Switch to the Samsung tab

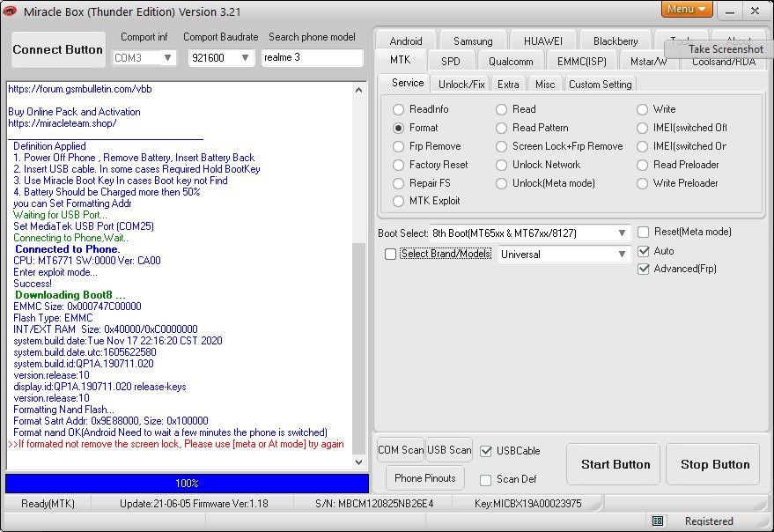coord(473,41)
